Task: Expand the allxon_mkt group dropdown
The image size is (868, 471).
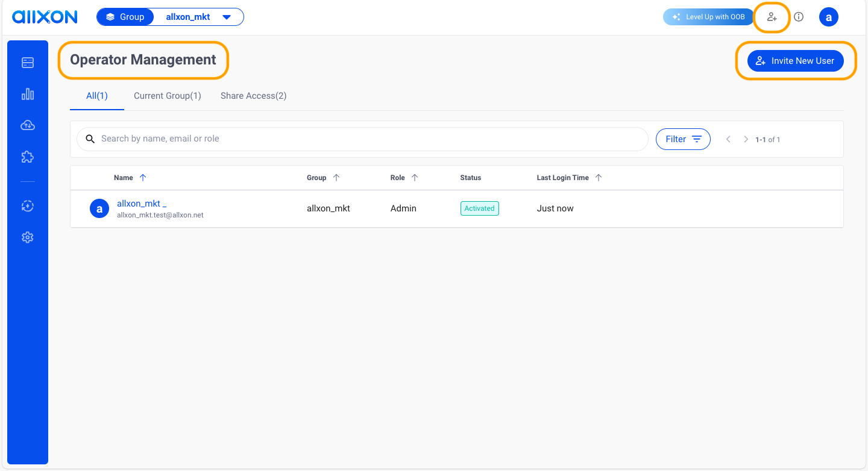Action: (227, 17)
